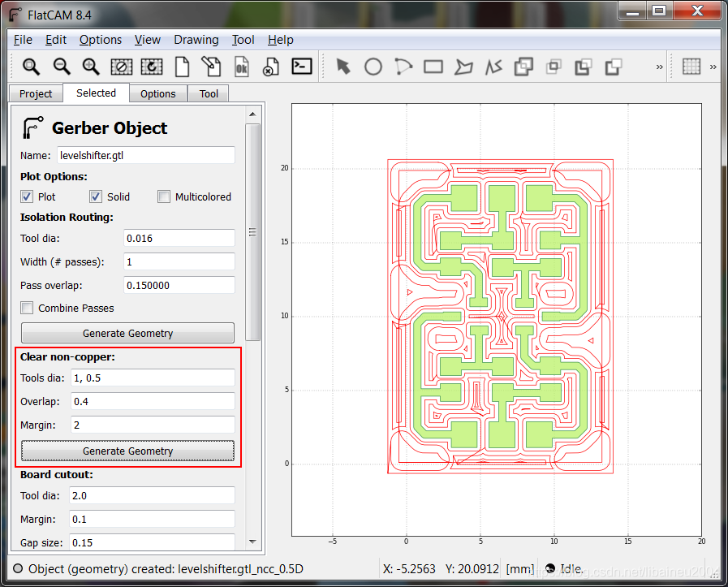Open the File menu
728x587 pixels.
pyautogui.click(x=23, y=40)
